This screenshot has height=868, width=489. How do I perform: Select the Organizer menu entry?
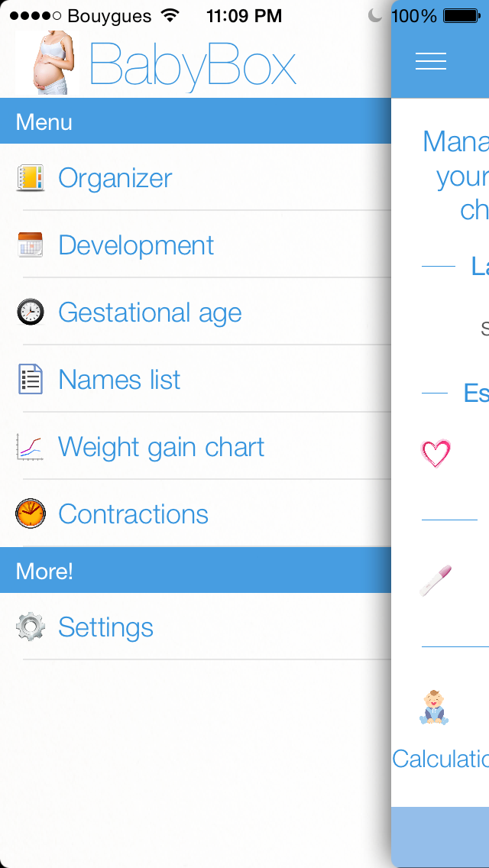[115, 177]
